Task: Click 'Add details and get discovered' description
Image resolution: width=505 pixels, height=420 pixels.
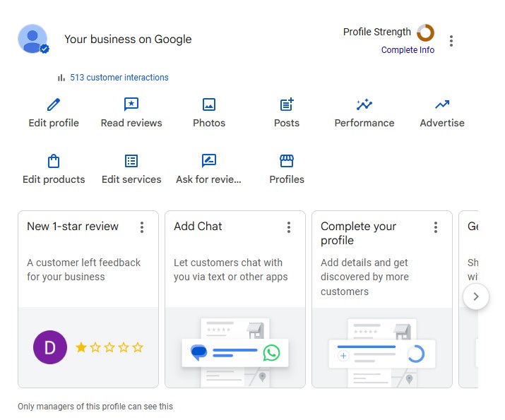Action: [364, 277]
